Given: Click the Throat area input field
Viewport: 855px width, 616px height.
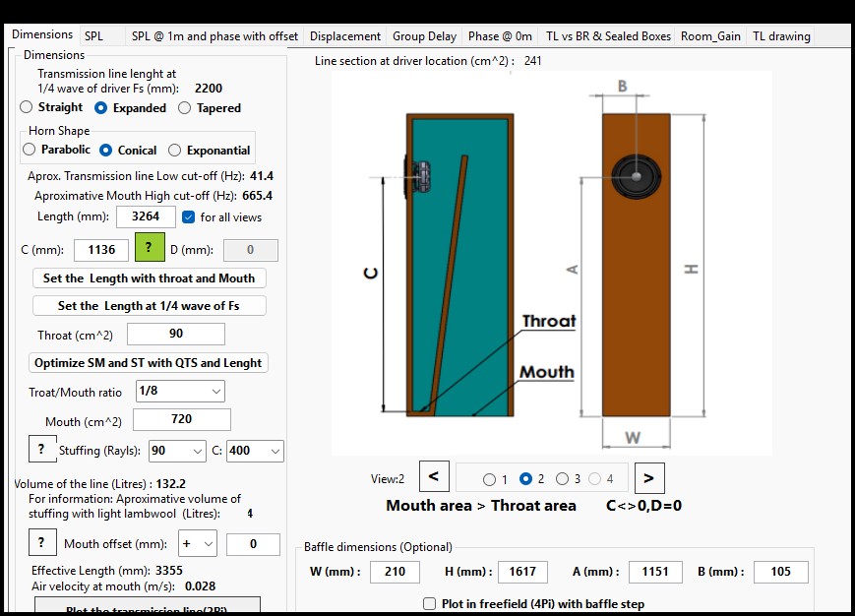Looking at the screenshot, I should (176, 335).
